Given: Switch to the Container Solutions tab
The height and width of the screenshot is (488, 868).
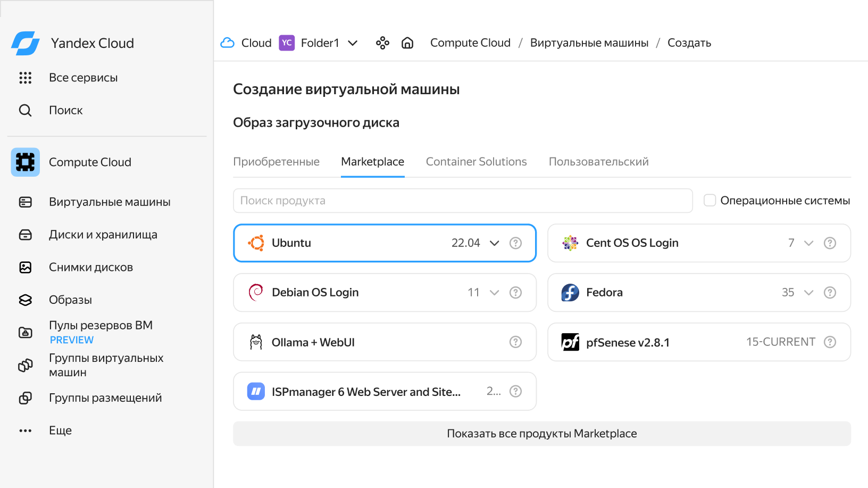Looking at the screenshot, I should pos(476,162).
